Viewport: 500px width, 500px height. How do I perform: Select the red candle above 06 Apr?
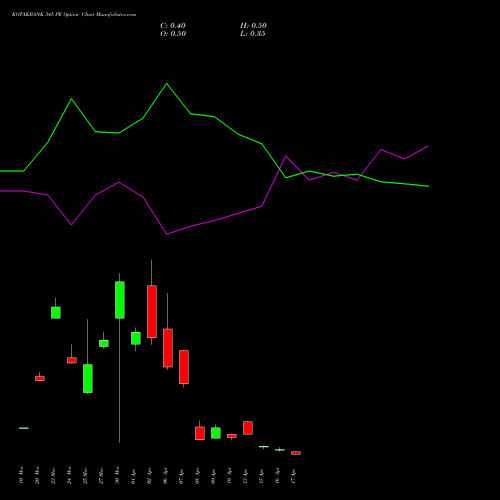tap(168, 348)
